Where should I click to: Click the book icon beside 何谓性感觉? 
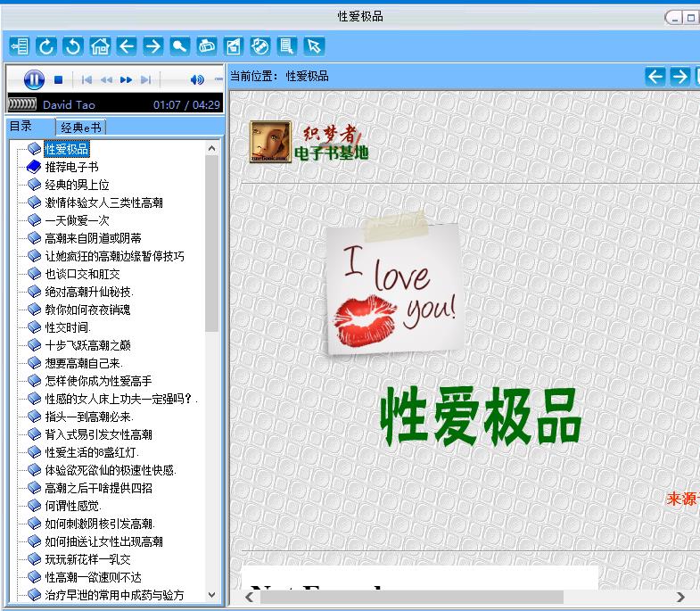34,506
